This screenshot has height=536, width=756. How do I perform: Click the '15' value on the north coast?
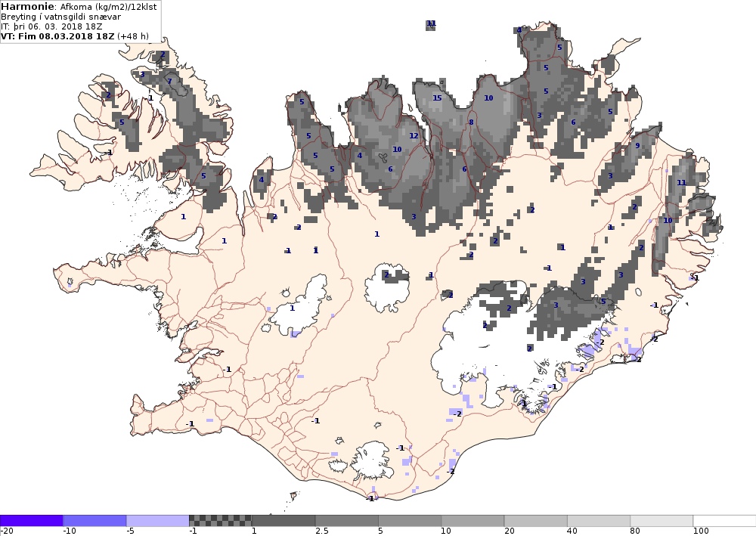[437, 98]
